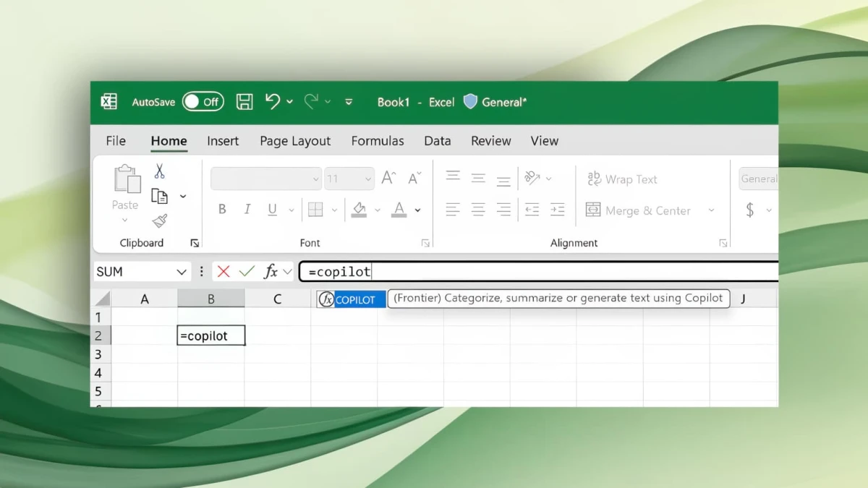Image resolution: width=868 pixels, height=488 pixels.
Task: Increase indent in Alignment group
Action: (557, 210)
